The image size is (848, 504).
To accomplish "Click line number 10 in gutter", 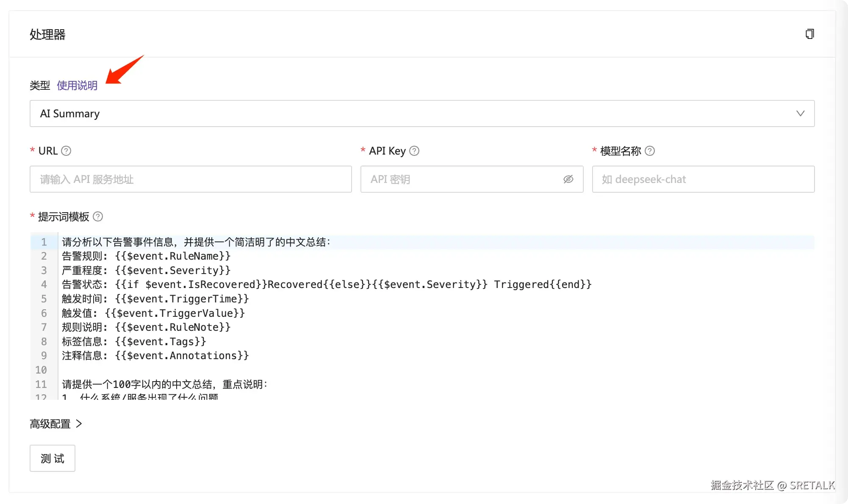I will click(x=41, y=370).
